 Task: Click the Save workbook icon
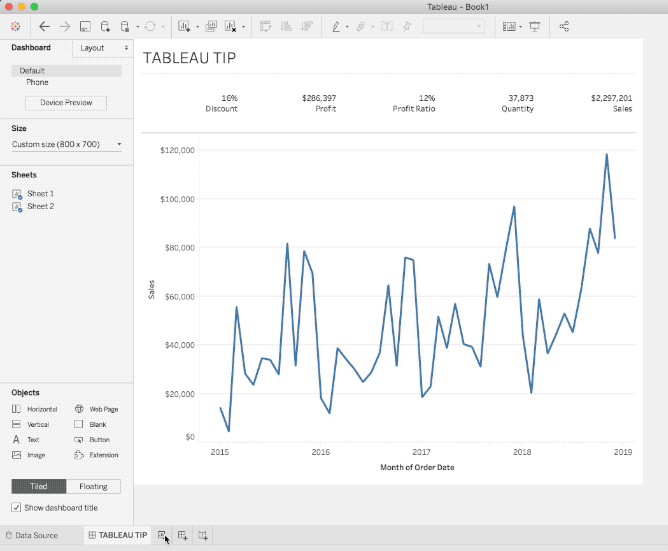click(x=85, y=26)
